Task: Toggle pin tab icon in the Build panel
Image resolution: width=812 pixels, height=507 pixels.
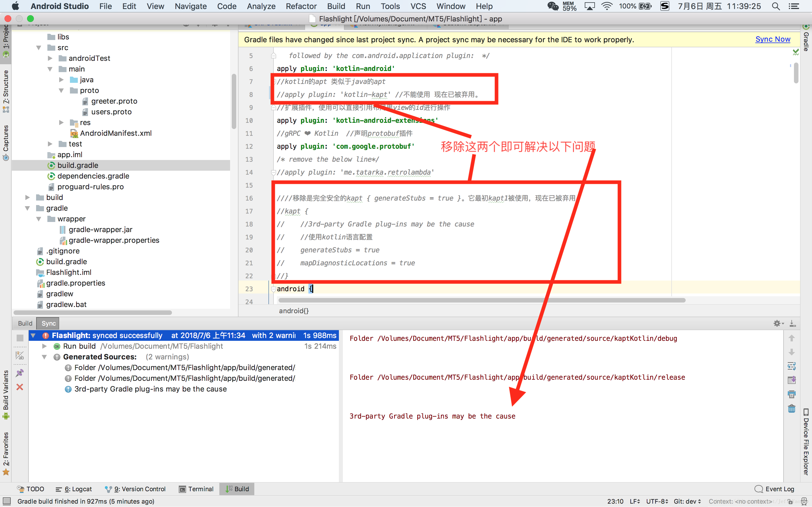Action: tap(20, 373)
